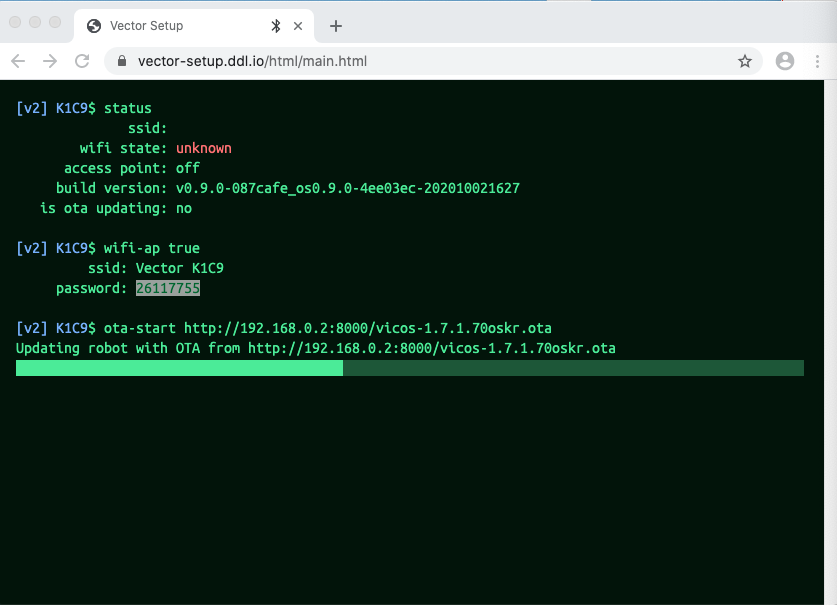
Task: Open a new tab with the plus button
Action: (x=336, y=26)
